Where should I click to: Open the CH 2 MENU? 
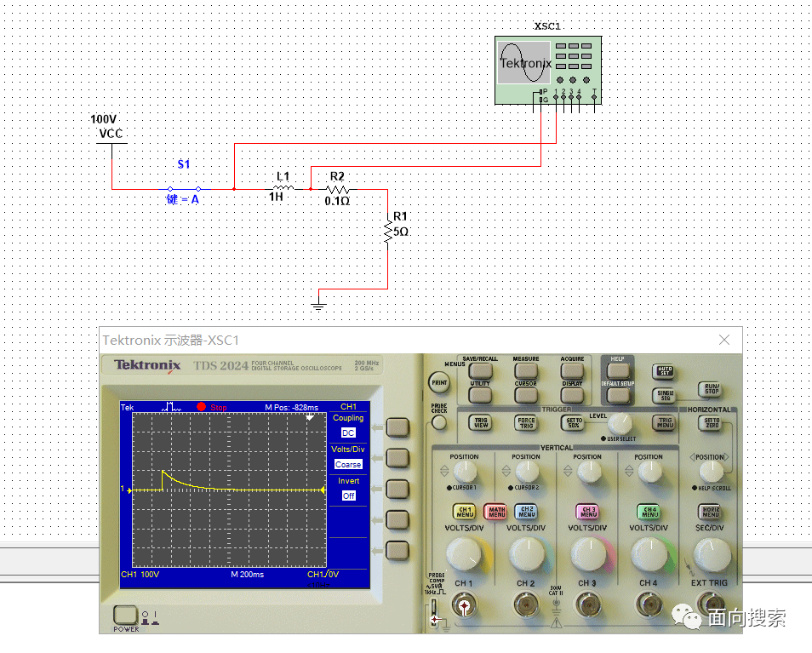pyautogui.click(x=527, y=512)
